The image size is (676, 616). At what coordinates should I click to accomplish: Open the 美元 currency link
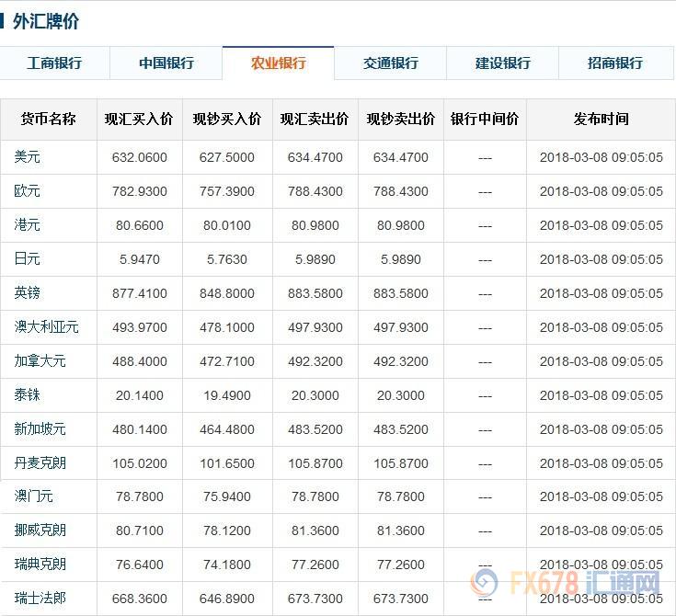coord(27,157)
